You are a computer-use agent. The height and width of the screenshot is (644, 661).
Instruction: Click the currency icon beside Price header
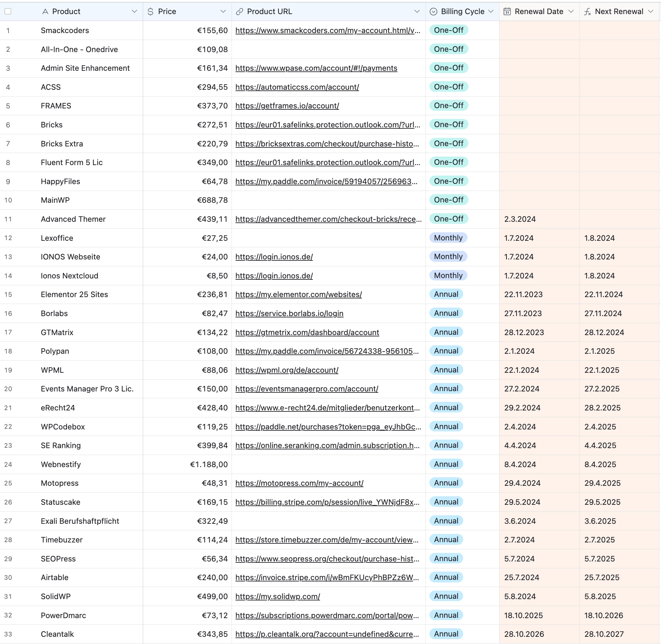pos(151,11)
